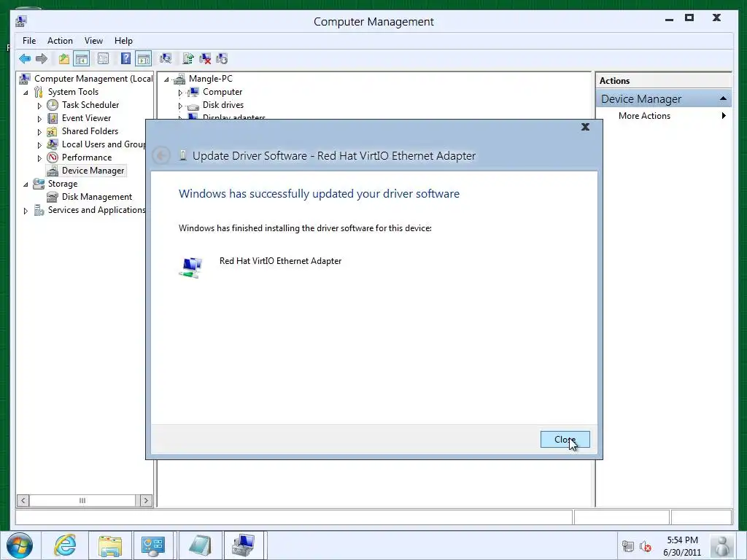This screenshot has height=560, width=747.
Task: Expand Local Users and Groups node
Action: (39, 145)
